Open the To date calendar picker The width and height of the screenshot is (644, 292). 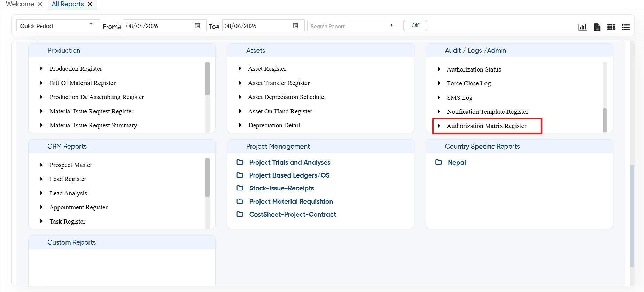coord(295,25)
